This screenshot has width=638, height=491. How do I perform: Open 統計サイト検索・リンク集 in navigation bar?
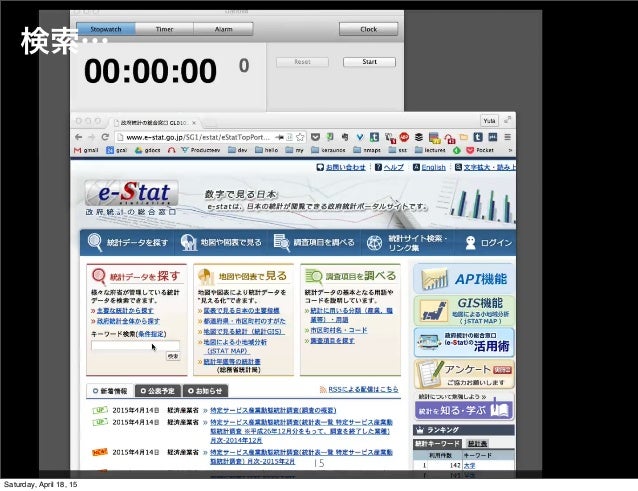pos(408,242)
